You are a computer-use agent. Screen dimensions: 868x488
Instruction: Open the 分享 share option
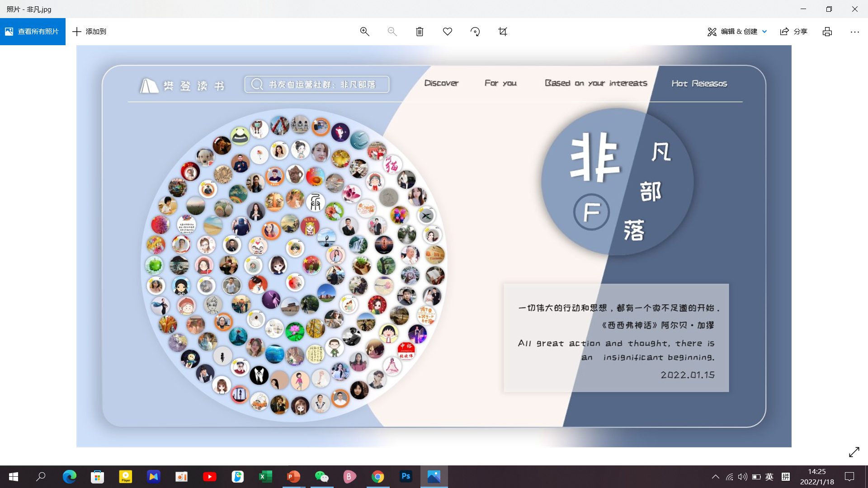click(794, 32)
